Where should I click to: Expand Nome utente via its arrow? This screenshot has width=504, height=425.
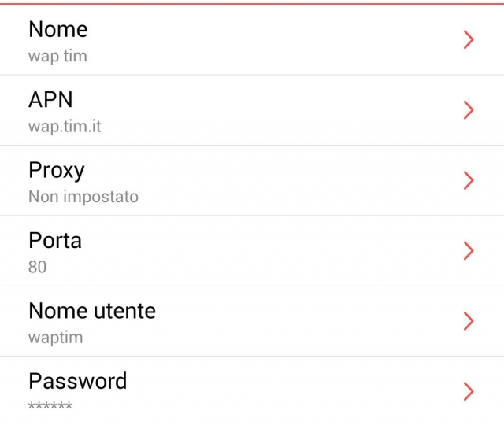click(x=469, y=321)
